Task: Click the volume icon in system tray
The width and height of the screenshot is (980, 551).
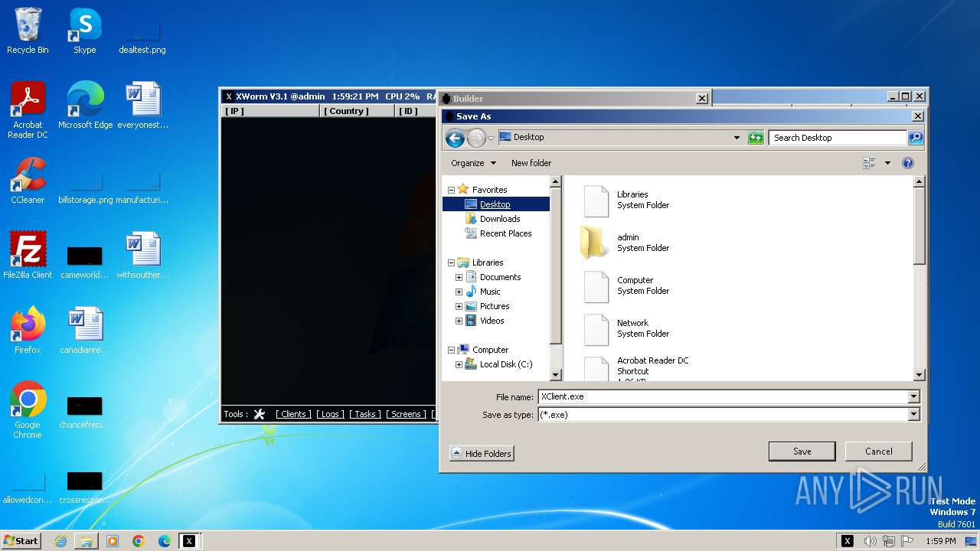Action: click(x=871, y=541)
